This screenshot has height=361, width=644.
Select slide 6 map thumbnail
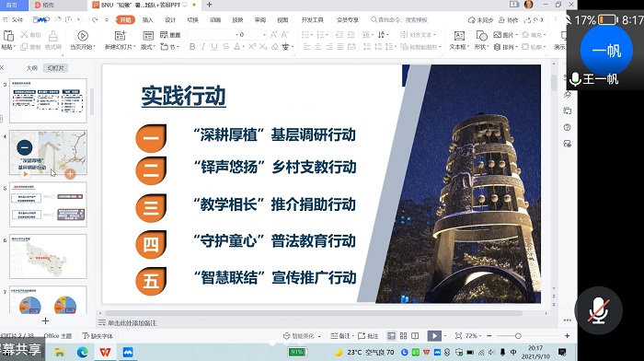tap(48, 256)
